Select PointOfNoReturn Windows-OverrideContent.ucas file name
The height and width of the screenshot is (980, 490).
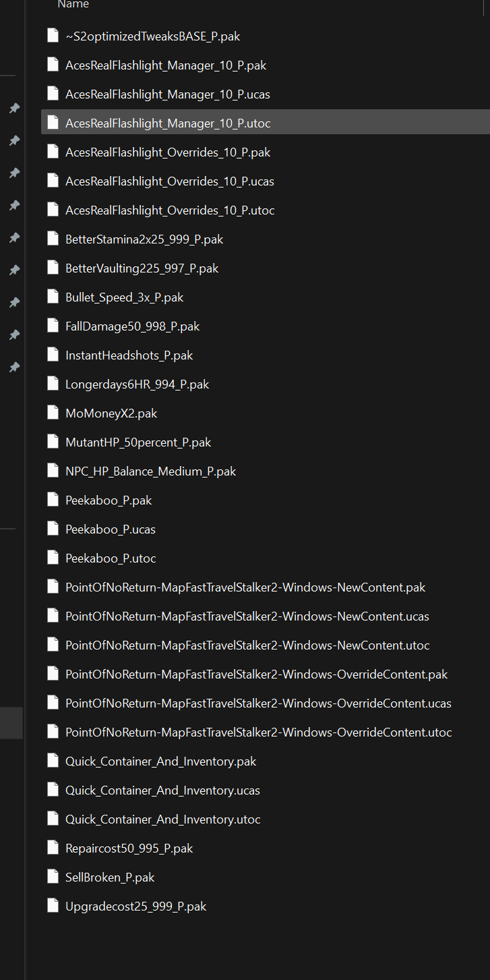258,703
